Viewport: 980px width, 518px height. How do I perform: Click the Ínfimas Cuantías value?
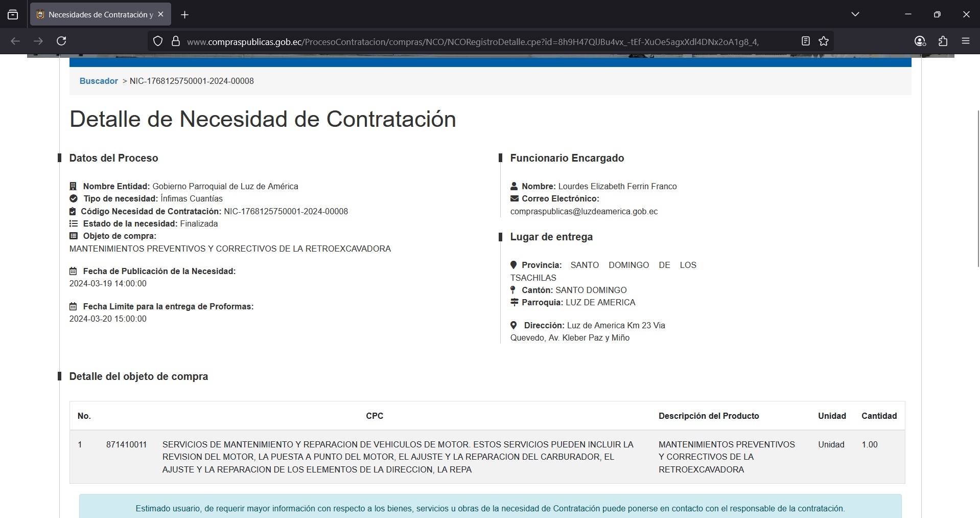point(192,198)
